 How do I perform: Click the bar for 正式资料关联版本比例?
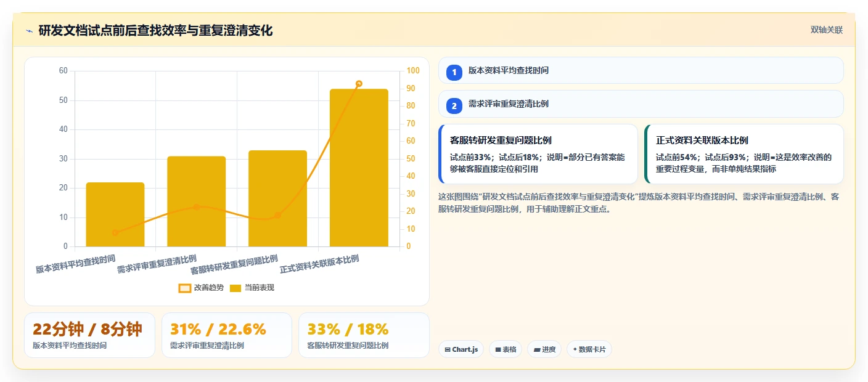click(x=359, y=168)
